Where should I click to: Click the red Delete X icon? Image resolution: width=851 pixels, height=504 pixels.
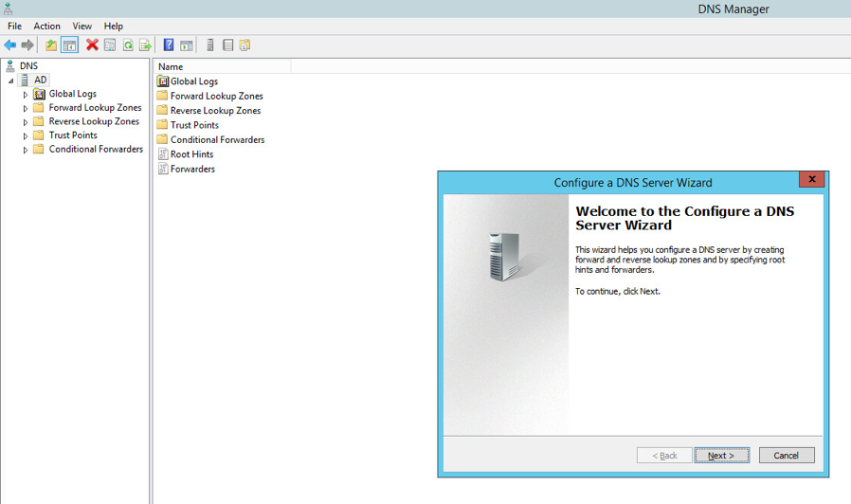tap(92, 45)
